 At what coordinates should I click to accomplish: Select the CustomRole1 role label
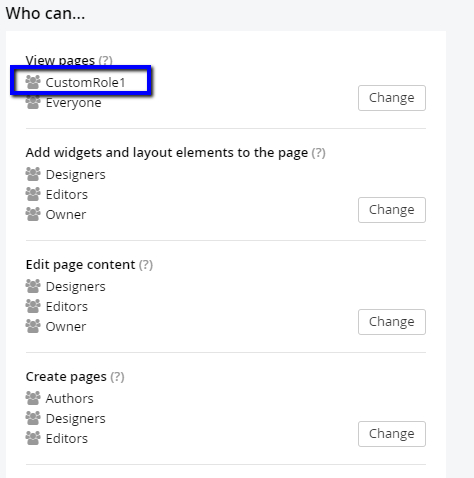85,82
